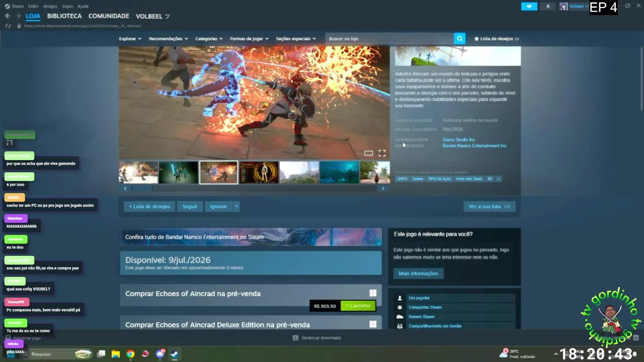The width and height of the screenshot is (644, 362).
Task: Click the Seguir button
Action: pos(190,207)
